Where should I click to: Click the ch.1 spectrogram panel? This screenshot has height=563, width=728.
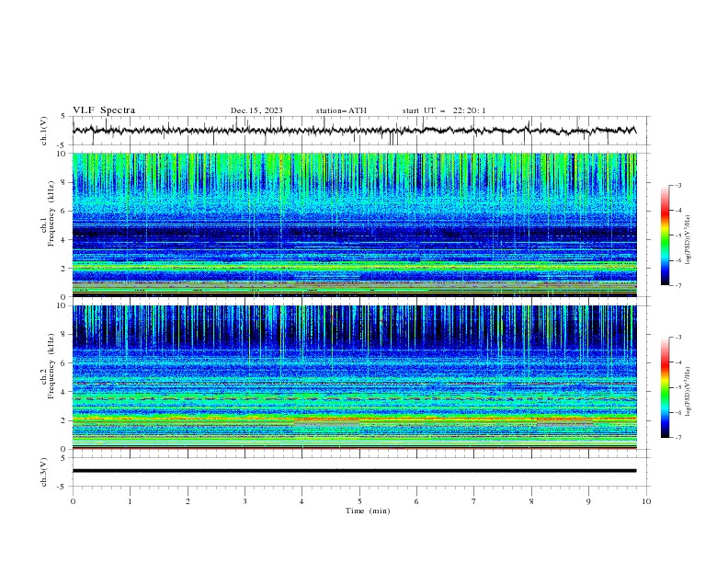(x=354, y=224)
